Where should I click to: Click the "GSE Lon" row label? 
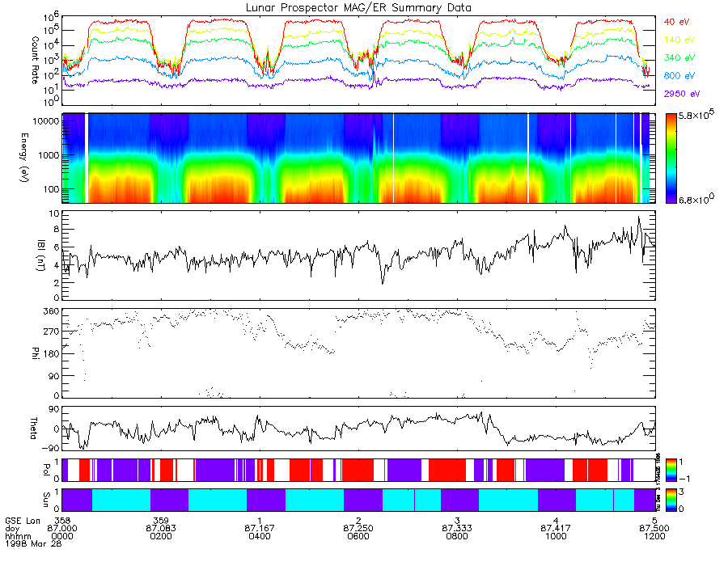(23, 521)
